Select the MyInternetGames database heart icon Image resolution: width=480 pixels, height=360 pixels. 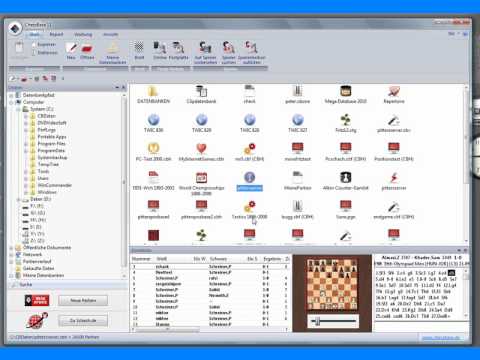click(201, 148)
